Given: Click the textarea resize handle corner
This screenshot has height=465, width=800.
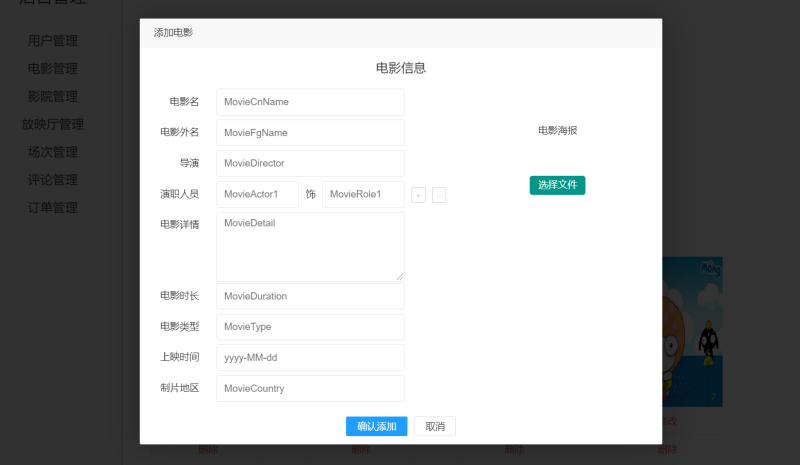Looking at the screenshot, I should click(x=399, y=277).
